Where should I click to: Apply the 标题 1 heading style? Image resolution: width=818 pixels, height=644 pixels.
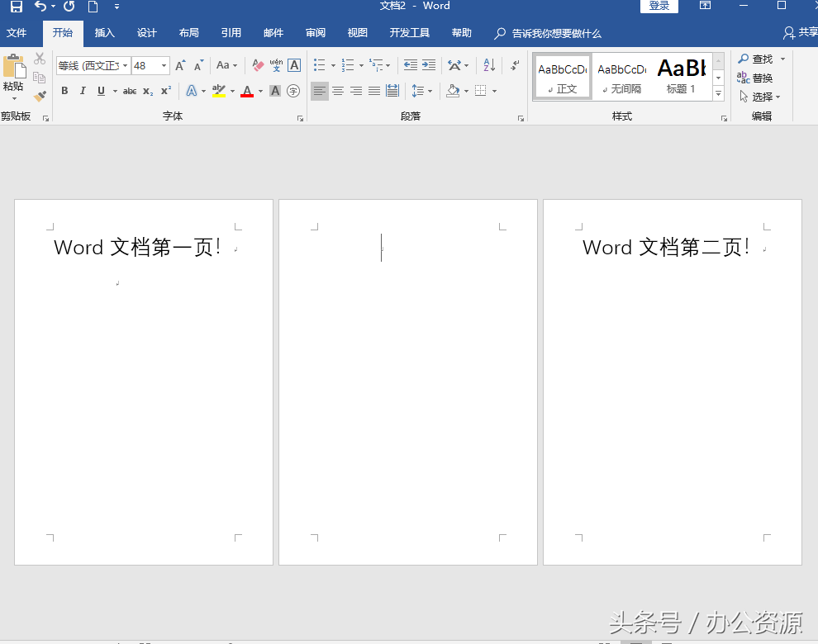point(682,77)
